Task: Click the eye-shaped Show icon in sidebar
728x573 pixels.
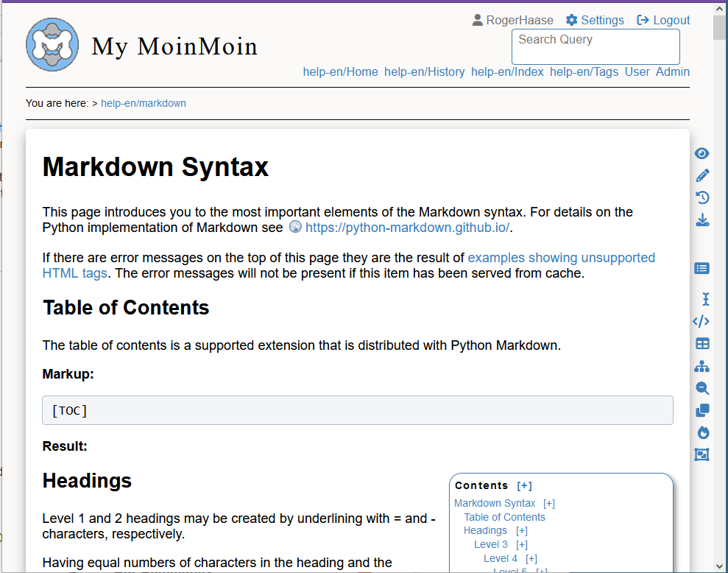Action: (x=702, y=153)
